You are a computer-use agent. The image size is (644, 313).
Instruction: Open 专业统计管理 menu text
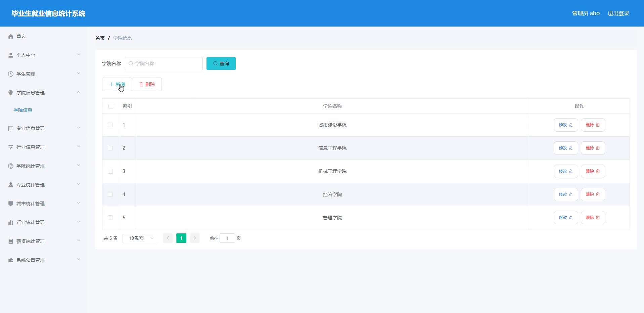pos(31,185)
